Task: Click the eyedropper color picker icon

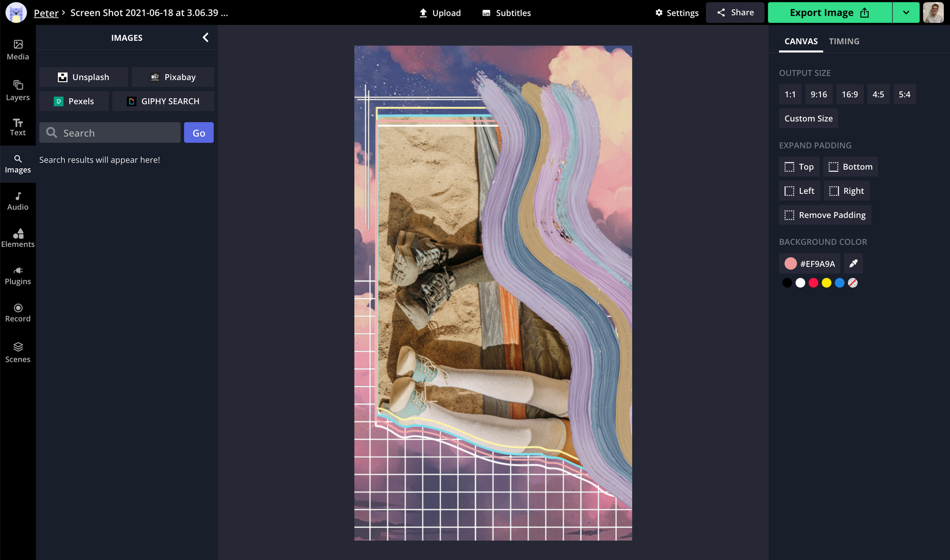Action: click(x=853, y=264)
